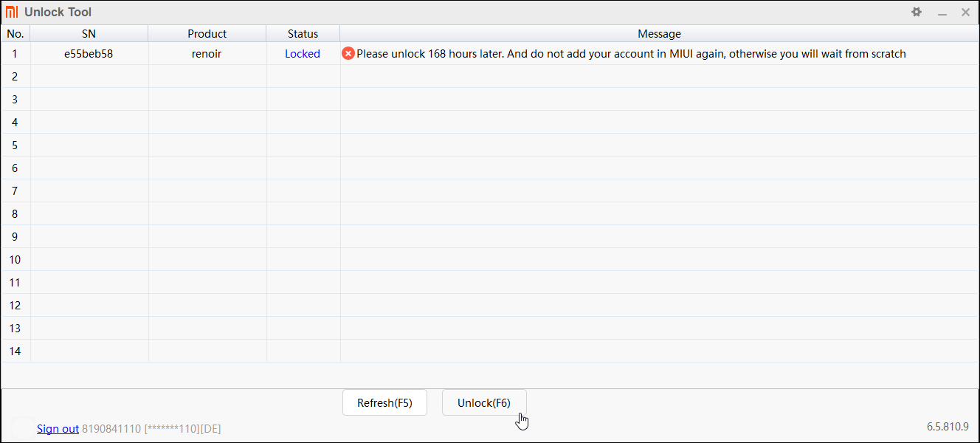Close the Unlock Tool window
Screen dimensions: 980x443
click(965, 12)
